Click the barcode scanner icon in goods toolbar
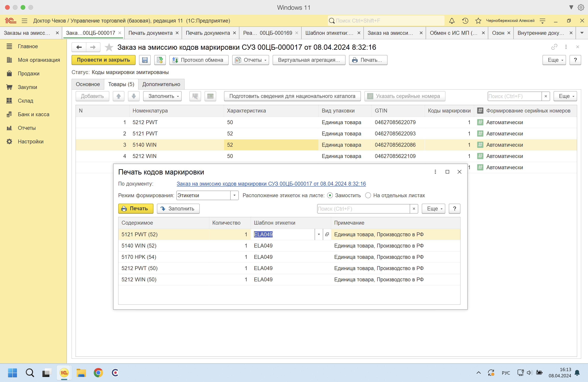 pyautogui.click(x=195, y=96)
